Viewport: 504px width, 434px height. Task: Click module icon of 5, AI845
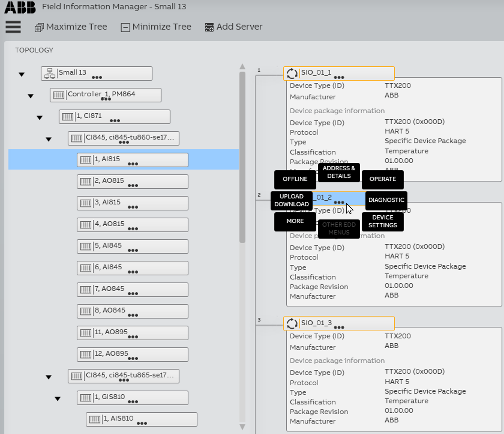tap(86, 246)
